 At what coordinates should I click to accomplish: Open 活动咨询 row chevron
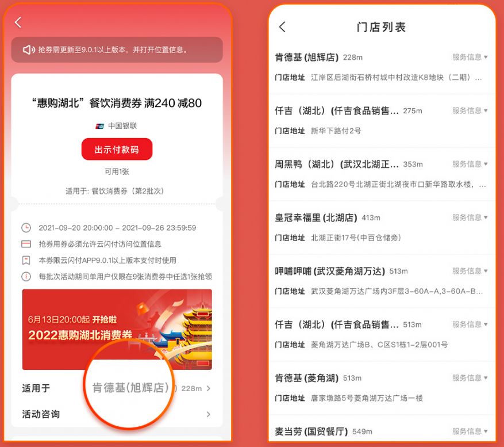pos(208,414)
